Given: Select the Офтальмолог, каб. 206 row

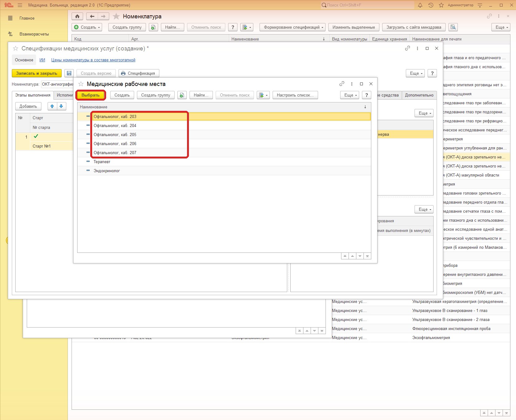Looking at the screenshot, I should tap(224, 144).
